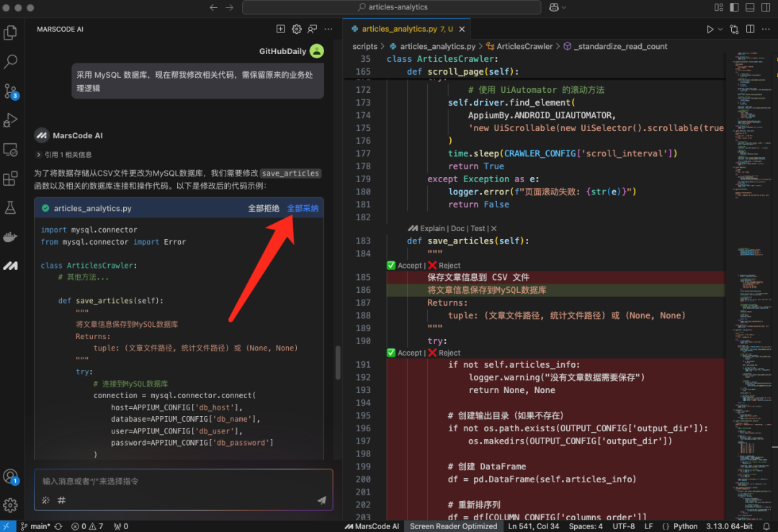The image size is (778, 532).
Task: Open the Explorer view in the activity bar
Action: 10,32
